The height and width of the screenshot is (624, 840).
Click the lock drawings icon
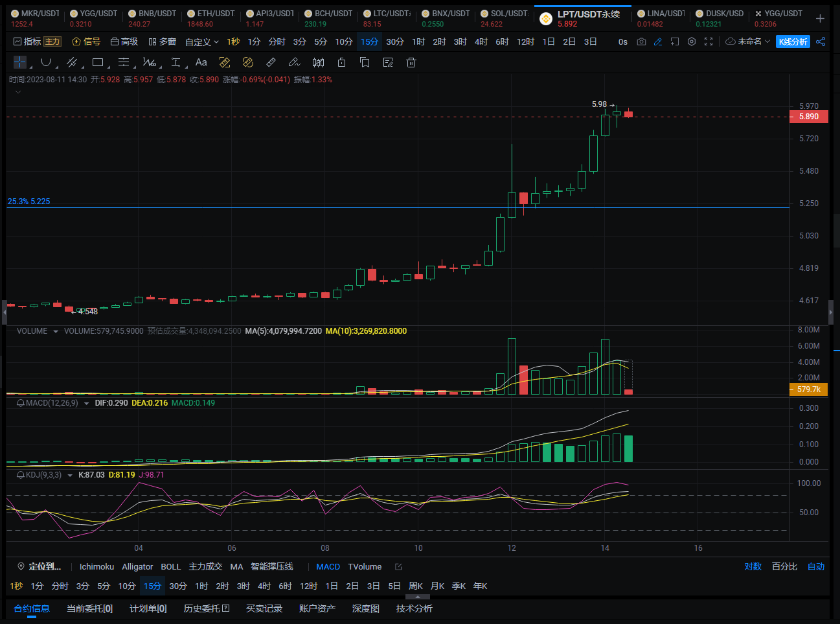(341, 62)
